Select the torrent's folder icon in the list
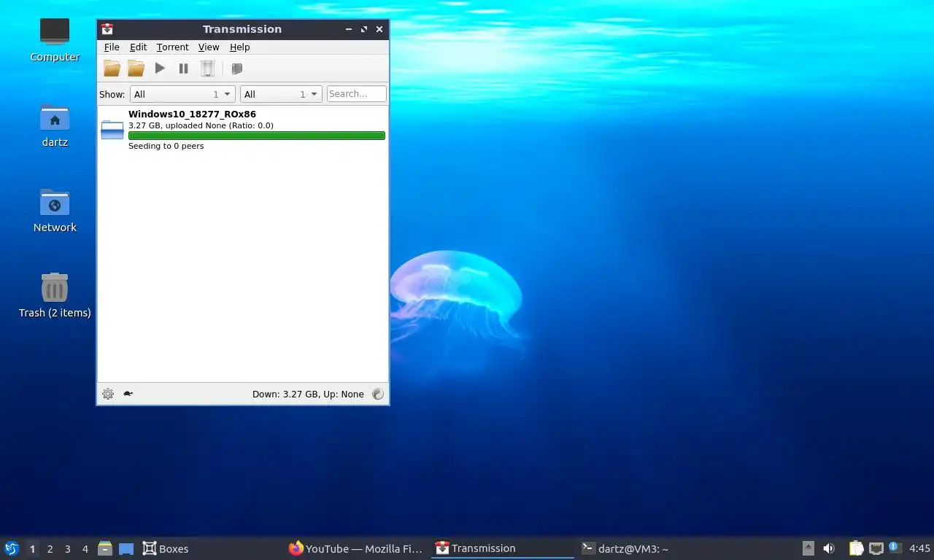The width and height of the screenshot is (934, 560). pyautogui.click(x=112, y=130)
